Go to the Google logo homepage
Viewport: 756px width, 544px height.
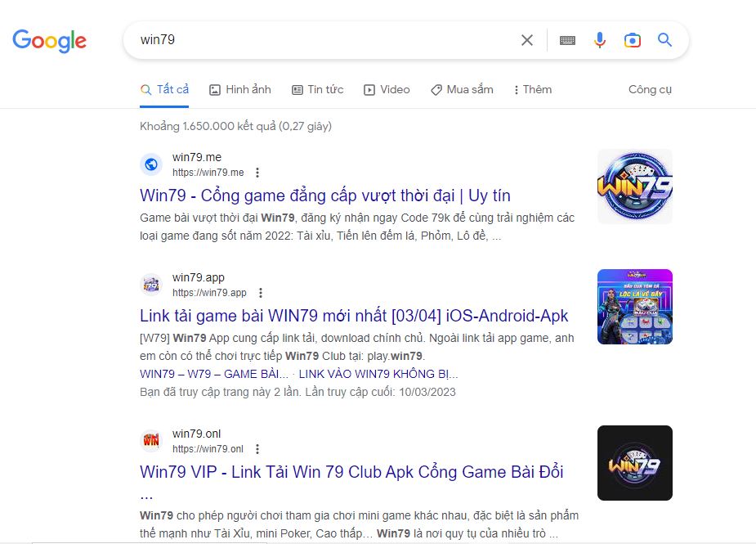49,41
